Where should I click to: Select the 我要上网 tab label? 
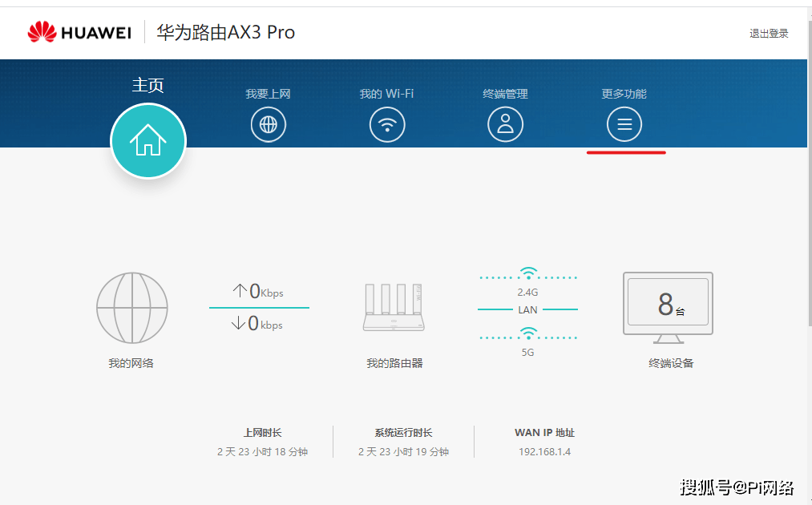[268, 94]
